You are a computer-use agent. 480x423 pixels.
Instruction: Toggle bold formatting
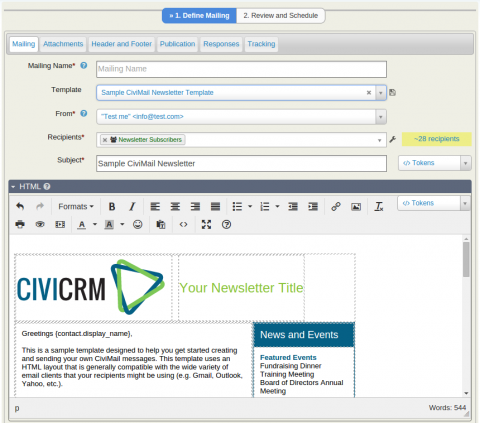(112, 207)
